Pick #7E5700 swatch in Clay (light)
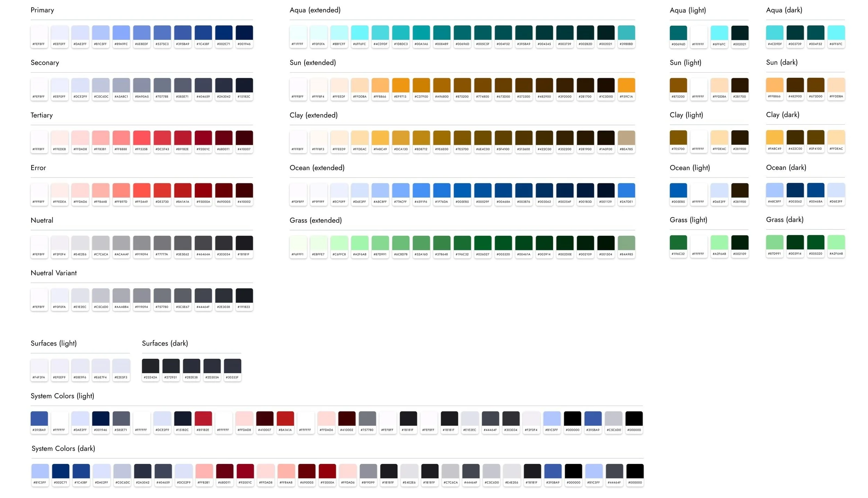This screenshot has width=868, height=498. (678, 138)
